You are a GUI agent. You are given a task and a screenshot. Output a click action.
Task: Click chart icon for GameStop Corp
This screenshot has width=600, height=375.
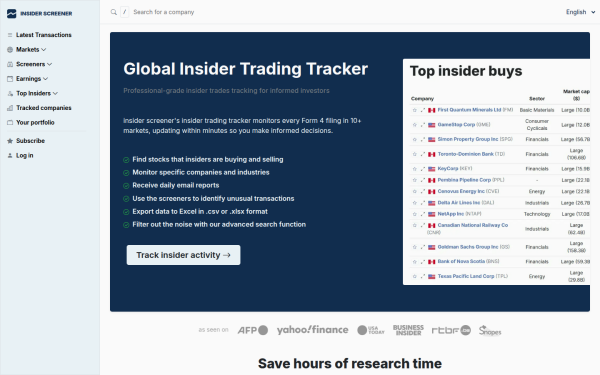tap(423, 125)
